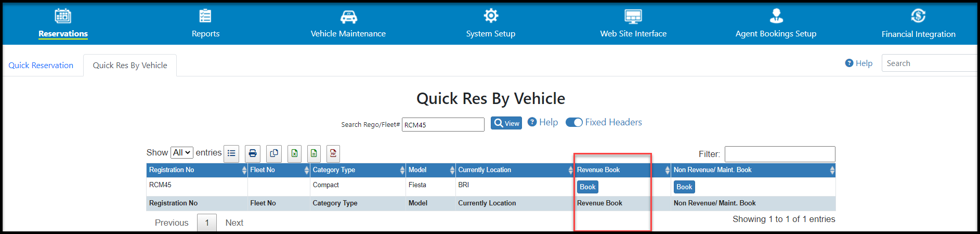Sort table by Registration No column
This screenshot has width=980, height=234.
click(197, 170)
